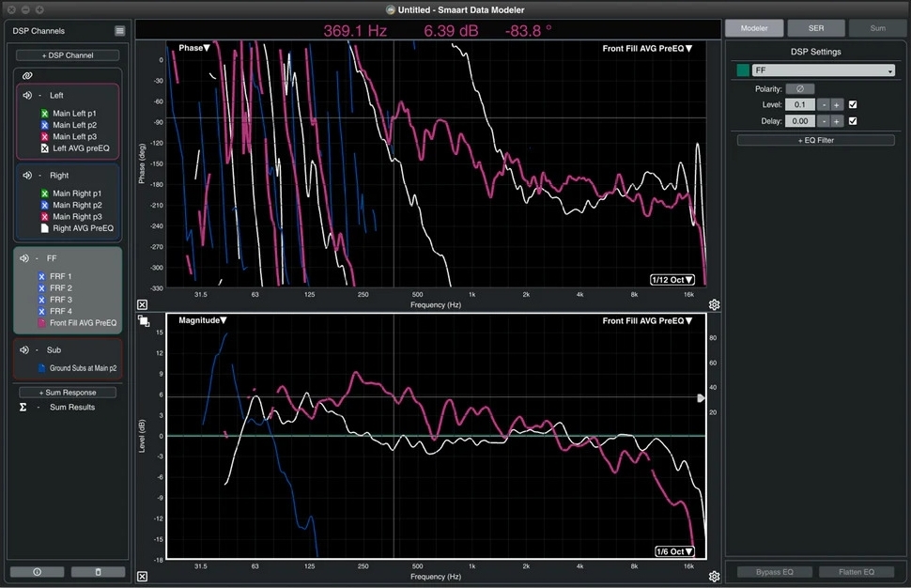Increase Level with the plus button

[837, 104]
